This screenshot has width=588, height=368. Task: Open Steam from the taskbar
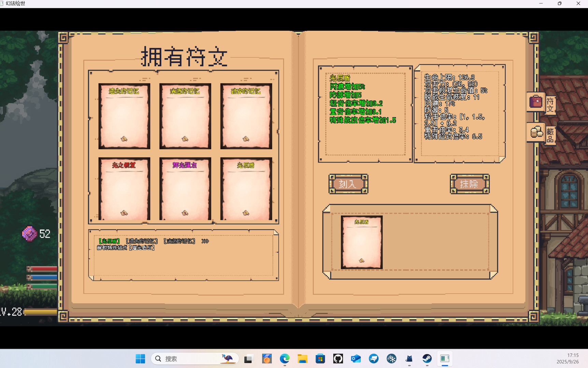[427, 358]
